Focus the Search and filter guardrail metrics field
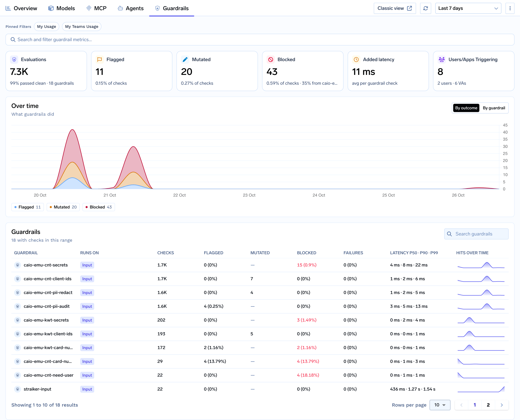Screen dimensions: 520x420 point(260,40)
